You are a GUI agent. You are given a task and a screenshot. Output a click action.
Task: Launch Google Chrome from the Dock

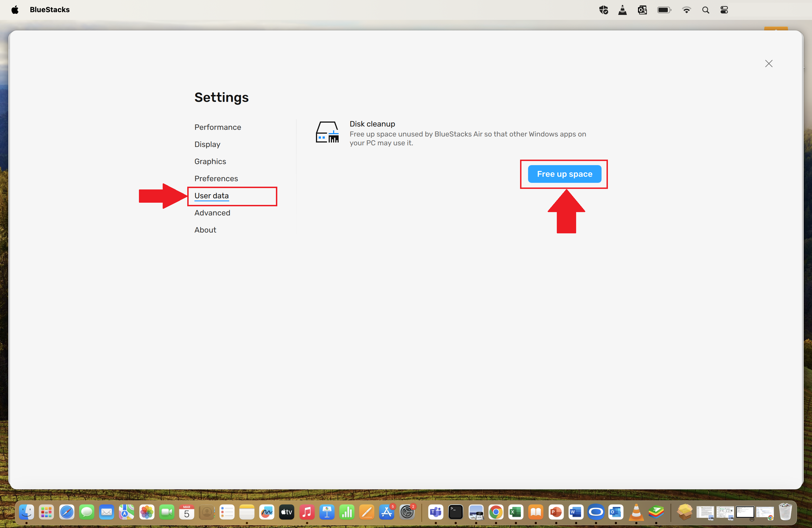pyautogui.click(x=496, y=512)
